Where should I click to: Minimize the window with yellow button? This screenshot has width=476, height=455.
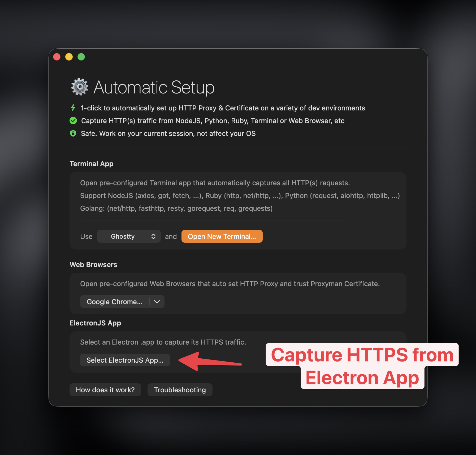(x=69, y=57)
